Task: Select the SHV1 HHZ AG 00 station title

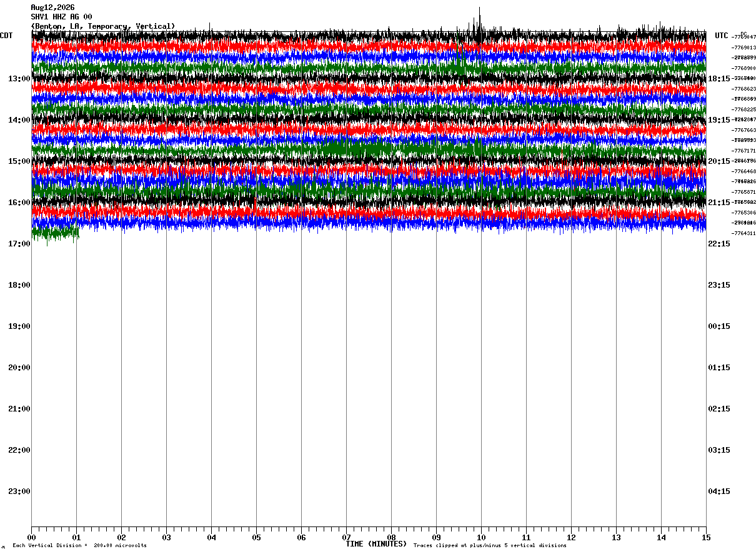Action: tap(61, 17)
